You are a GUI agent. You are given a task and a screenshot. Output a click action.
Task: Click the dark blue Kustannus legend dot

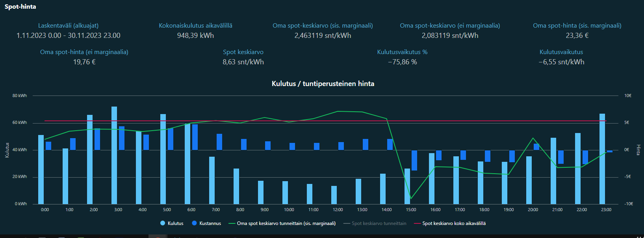(x=194, y=223)
